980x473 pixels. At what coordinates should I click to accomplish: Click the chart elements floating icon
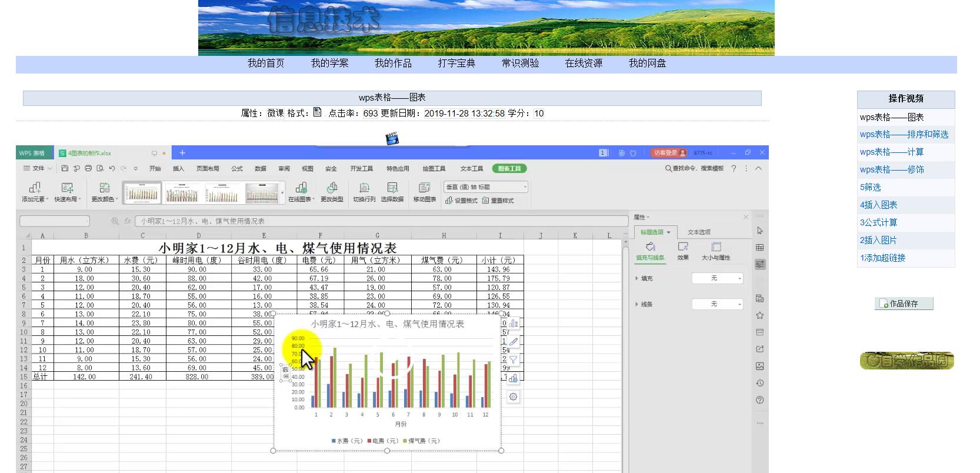(514, 323)
